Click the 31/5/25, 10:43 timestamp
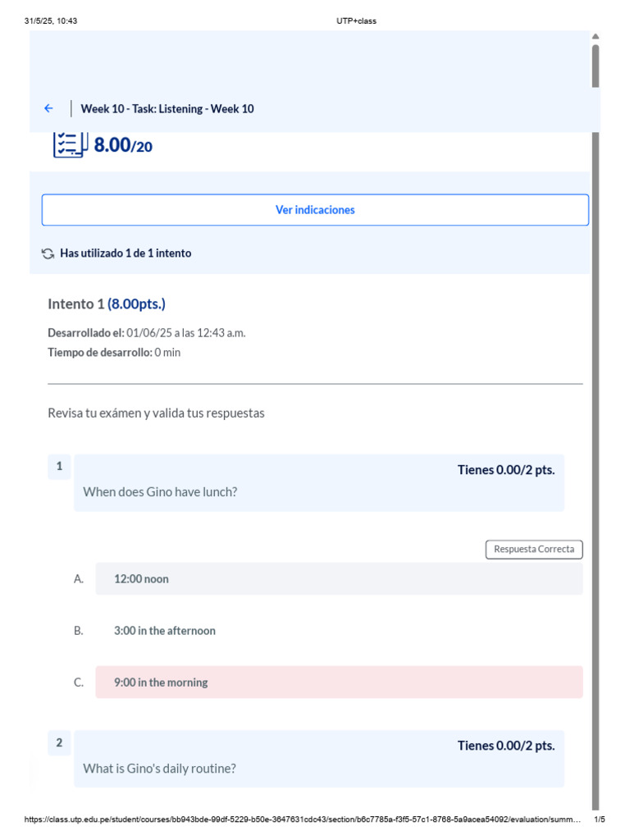The image size is (630, 840). [x=51, y=21]
